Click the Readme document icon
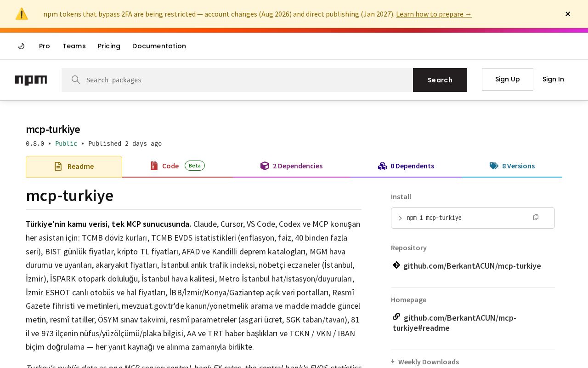The height and width of the screenshot is (368, 588). 58,167
